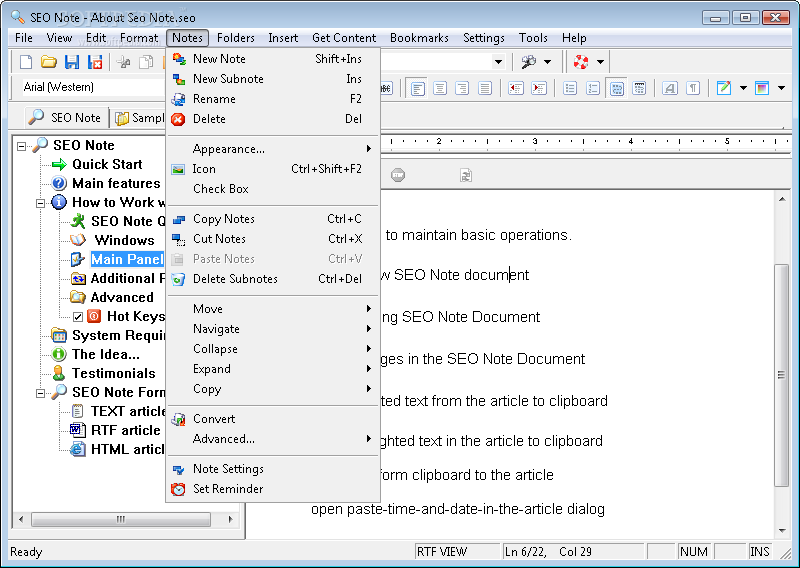
Task: Collapse the root SEO Note tree node
Action: click(21, 146)
